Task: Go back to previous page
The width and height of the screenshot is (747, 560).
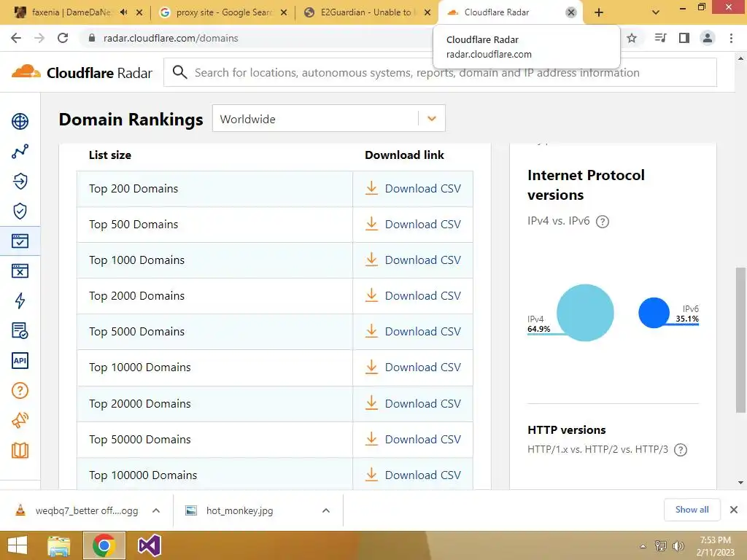Action: pos(16,38)
